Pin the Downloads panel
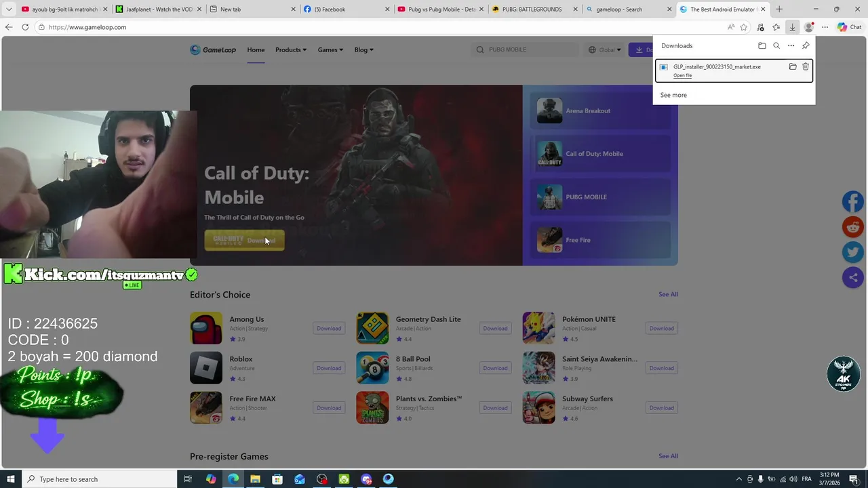 tap(806, 45)
